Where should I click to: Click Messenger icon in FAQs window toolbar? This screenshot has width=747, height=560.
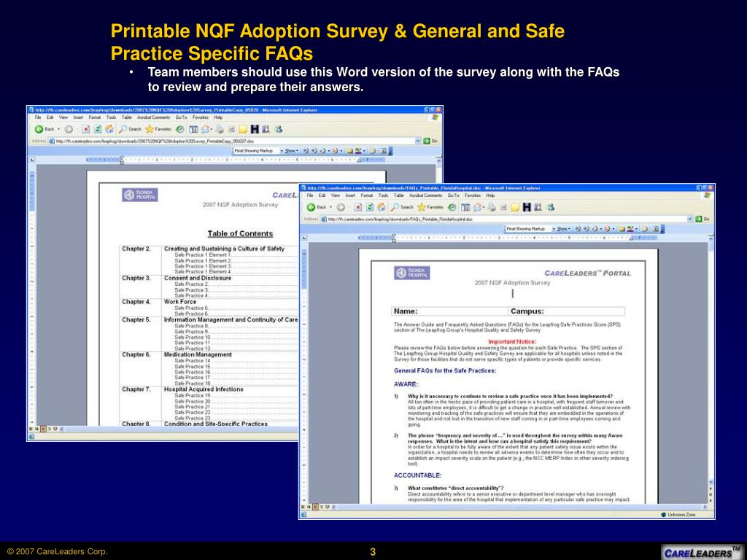click(x=550, y=207)
